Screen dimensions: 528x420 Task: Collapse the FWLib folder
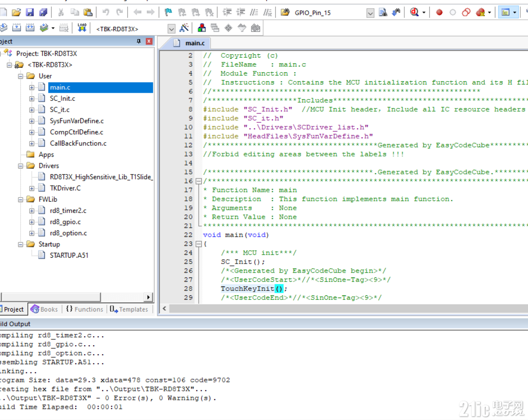21,199
